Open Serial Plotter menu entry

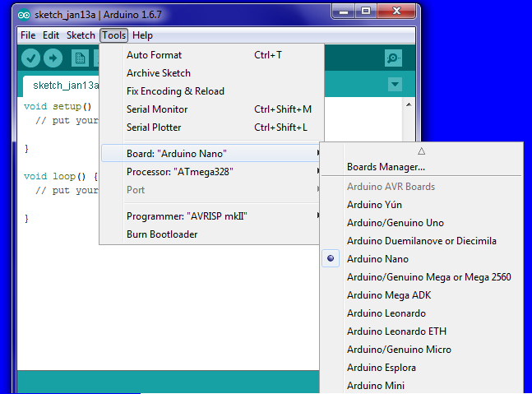(x=210, y=127)
